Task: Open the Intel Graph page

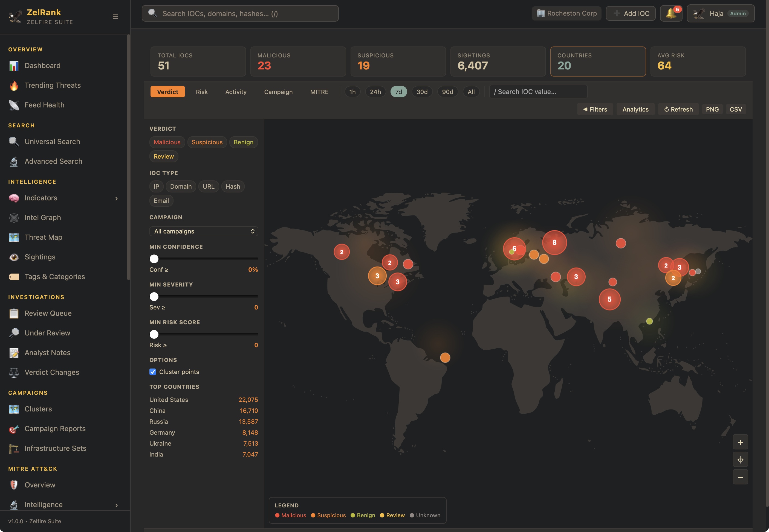Action: coord(43,218)
